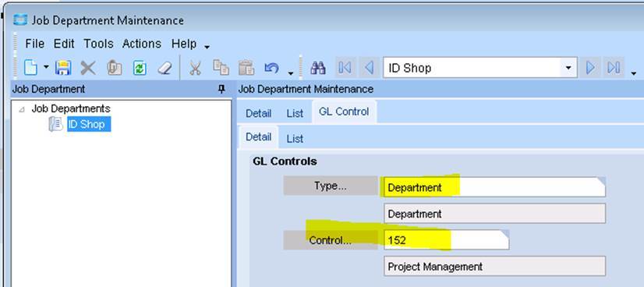Collapse the Job Departments tree node

coord(22,109)
